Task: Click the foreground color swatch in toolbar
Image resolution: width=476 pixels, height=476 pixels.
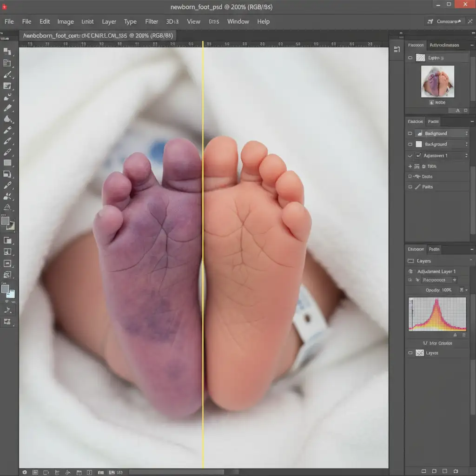Action: pyautogui.click(x=5, y=221)
